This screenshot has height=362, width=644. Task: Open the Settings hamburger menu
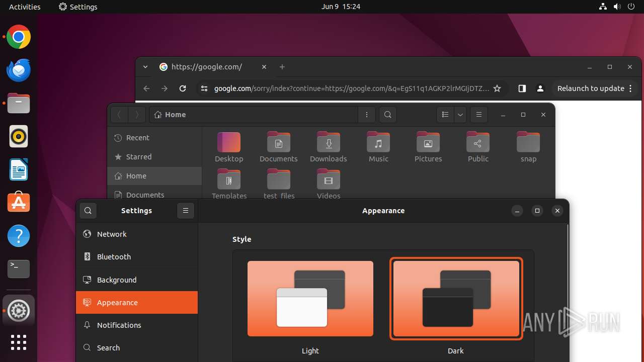tap(186, 211)
